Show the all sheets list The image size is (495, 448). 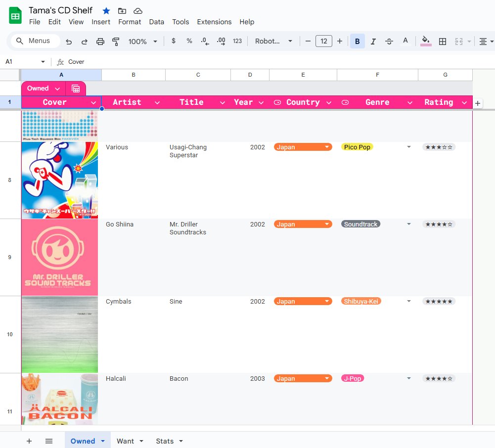49,441
